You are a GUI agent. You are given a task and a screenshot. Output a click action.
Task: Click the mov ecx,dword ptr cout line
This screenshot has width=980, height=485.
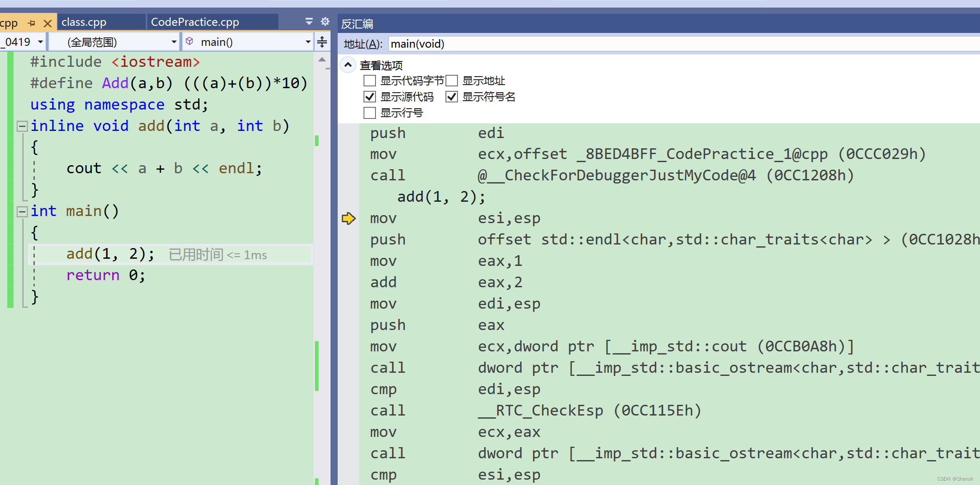pos(612,346)
